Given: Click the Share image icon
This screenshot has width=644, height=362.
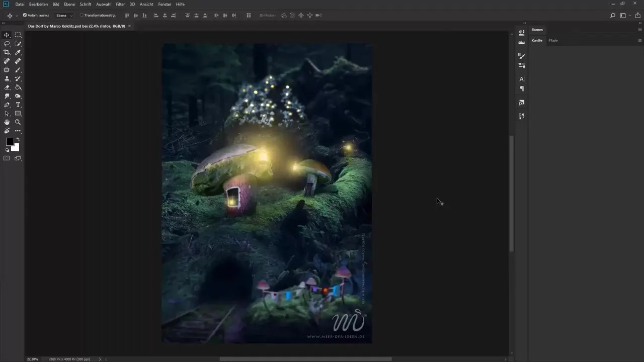Looking at the screenshot, I should tap(636, 16).
